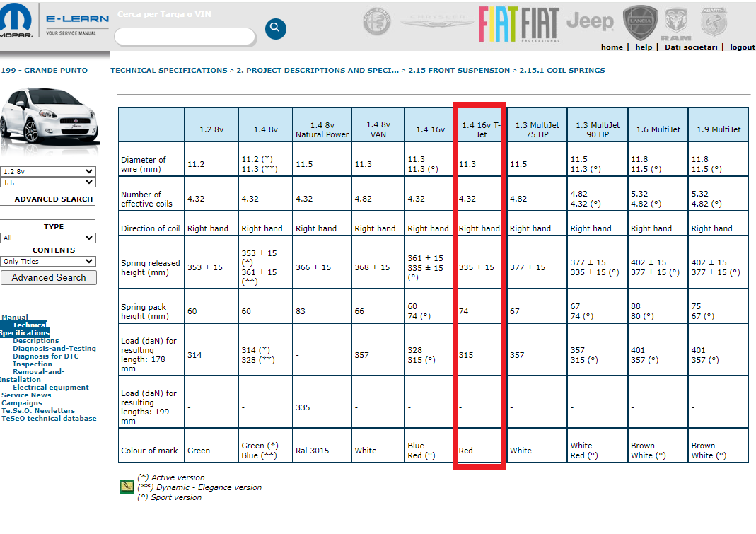Go to the home link
This screenshot has width=756, height=534.
click(612, 47)
